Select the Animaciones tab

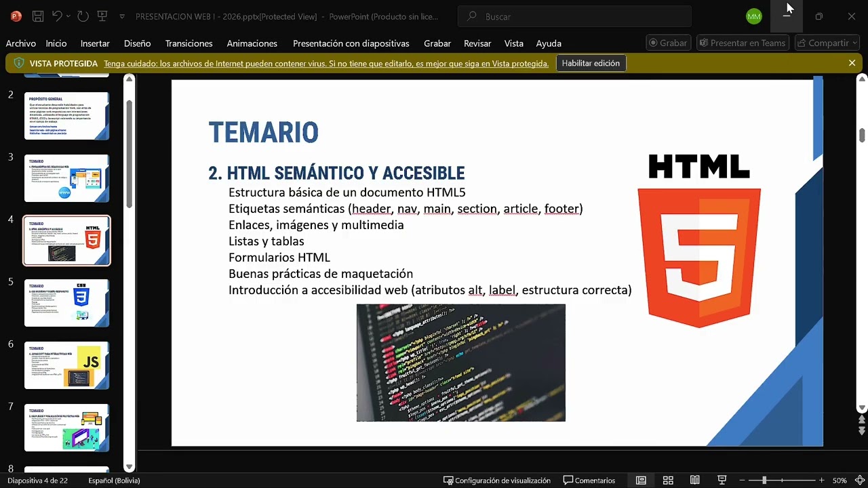pyautogui.click(x=252, y=43)
